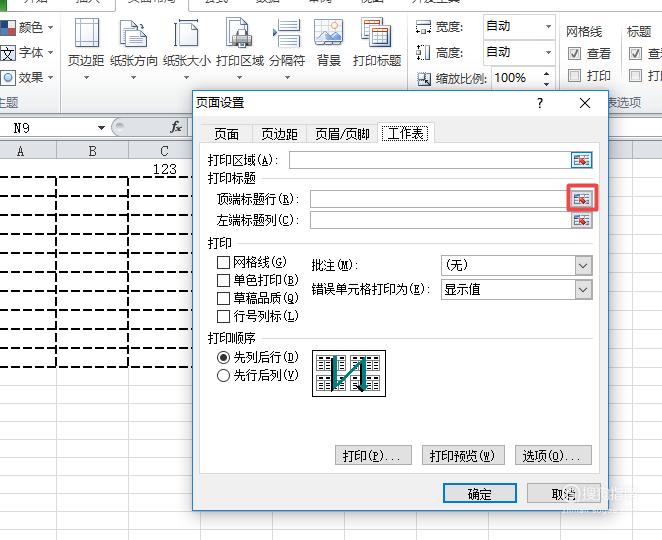The image size is (662, 540).
Task: Click the 左端标题列(C) input field
Action: [440, 220]
